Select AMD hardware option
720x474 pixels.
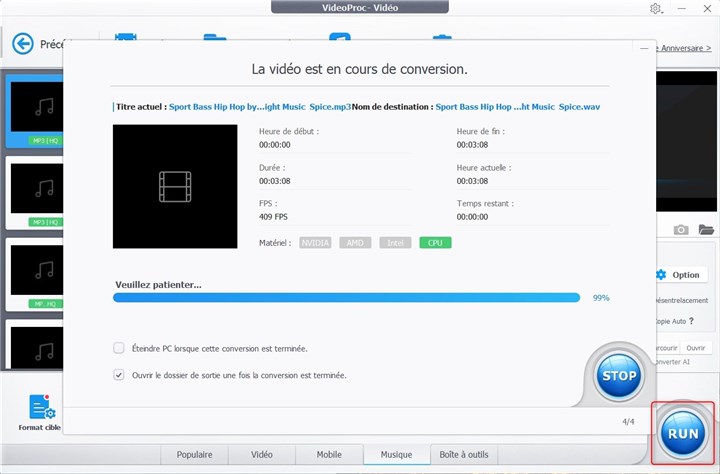[355, 243]
